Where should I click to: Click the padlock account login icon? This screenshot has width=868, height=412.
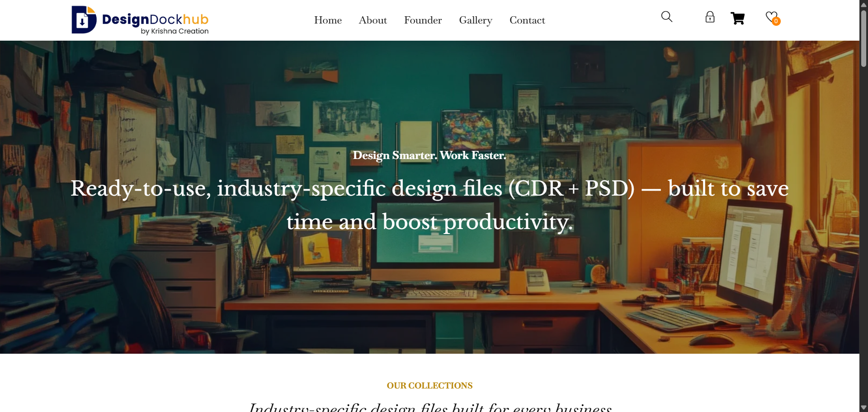[x=710, y=17]
